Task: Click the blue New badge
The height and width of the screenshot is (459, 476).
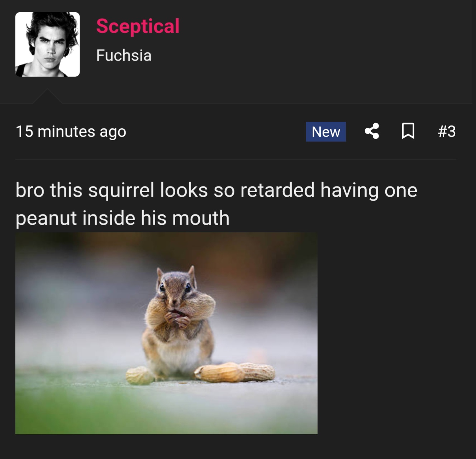Action: tap(325, 132)
